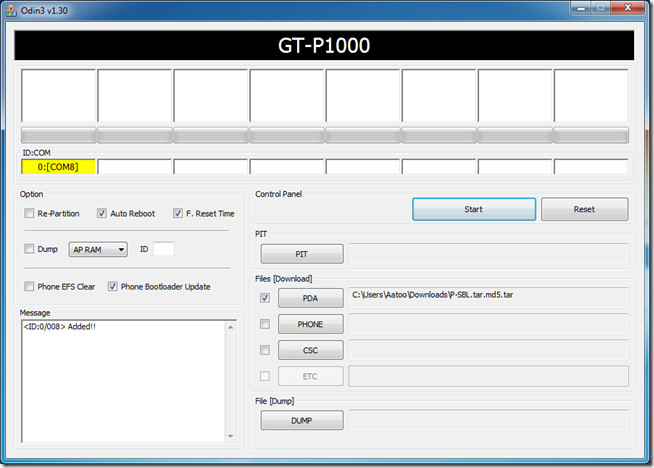Select a CSC file via button
Image resolution: width=654 pixels, height=468 pixels.
click(x=311, y=350)
